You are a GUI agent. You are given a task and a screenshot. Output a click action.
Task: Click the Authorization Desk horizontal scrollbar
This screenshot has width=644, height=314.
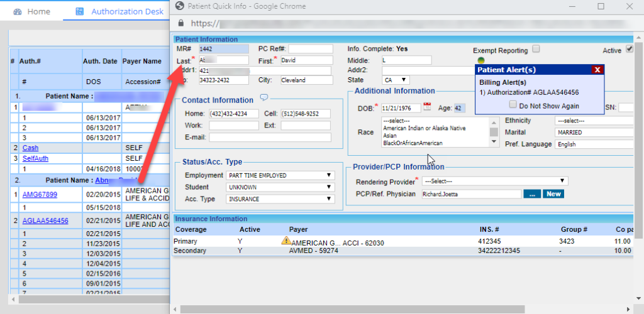94,300
